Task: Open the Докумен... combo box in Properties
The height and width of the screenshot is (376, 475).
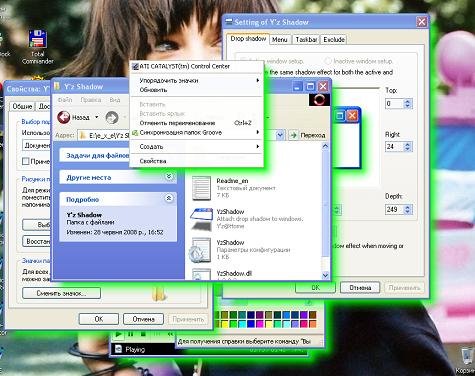Action: click(36, 146)
